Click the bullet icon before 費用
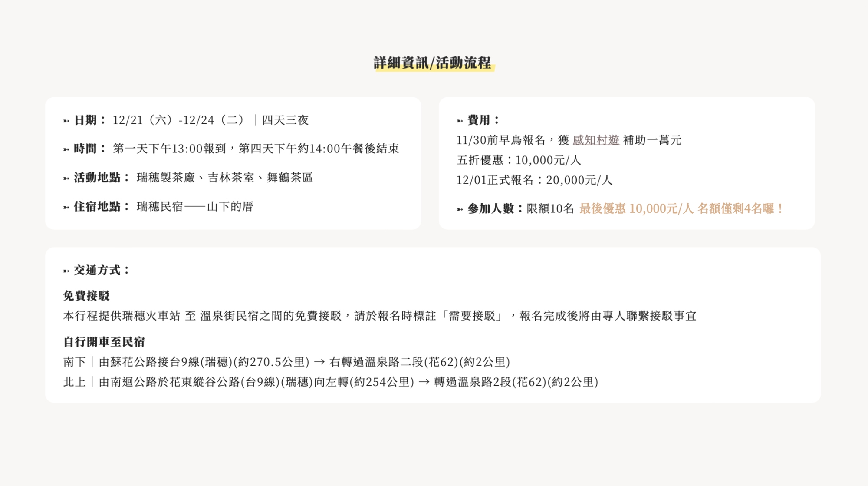The height and width of the screenshot is (486, 868). [x=460, y=121]
